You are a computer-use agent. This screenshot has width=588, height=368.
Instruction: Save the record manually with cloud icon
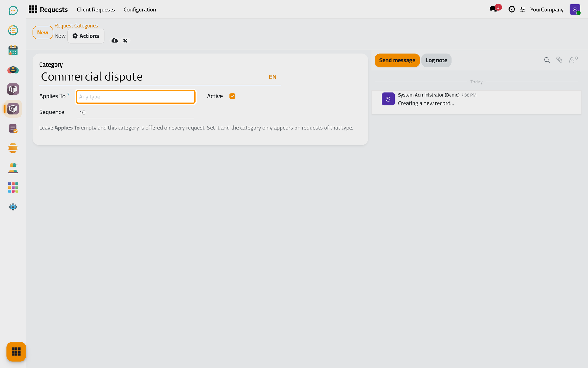[115, 40]
